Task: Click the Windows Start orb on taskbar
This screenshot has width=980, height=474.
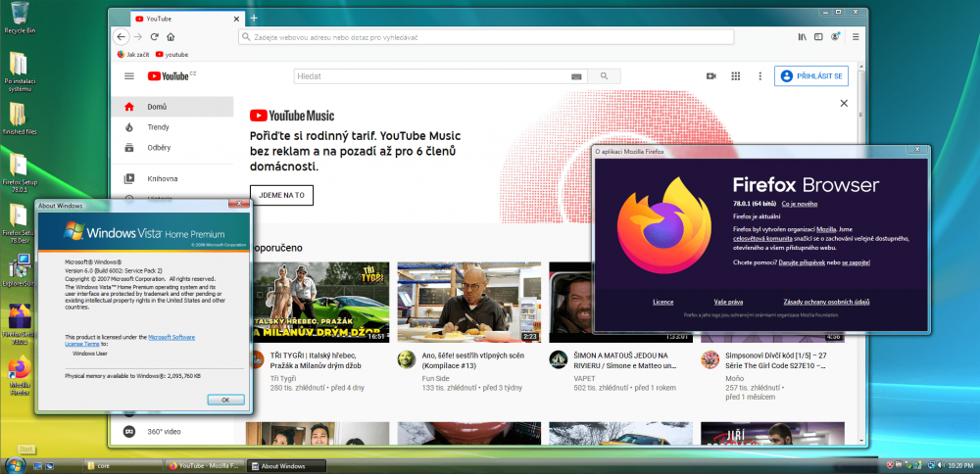Action: pyautogui.click(x=15, y=464)
